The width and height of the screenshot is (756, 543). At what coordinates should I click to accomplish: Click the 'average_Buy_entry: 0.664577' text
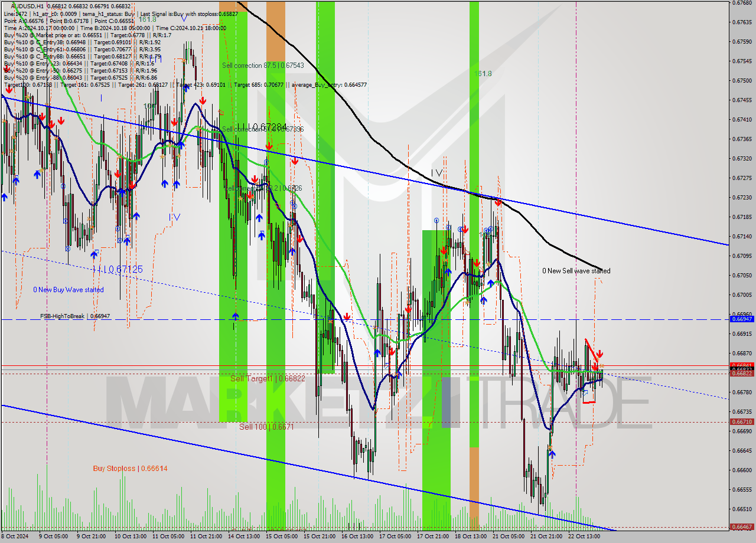[x=329, y=84]
